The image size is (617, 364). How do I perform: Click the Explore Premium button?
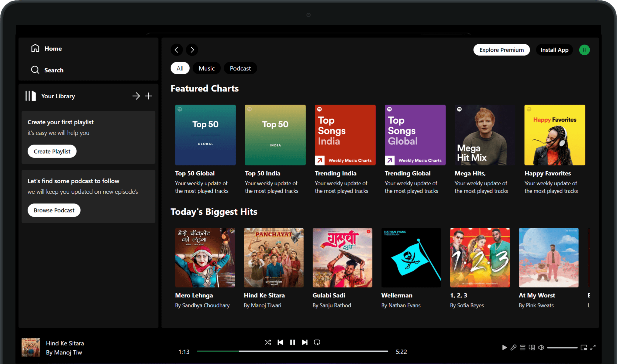click(x=501, y=50)
